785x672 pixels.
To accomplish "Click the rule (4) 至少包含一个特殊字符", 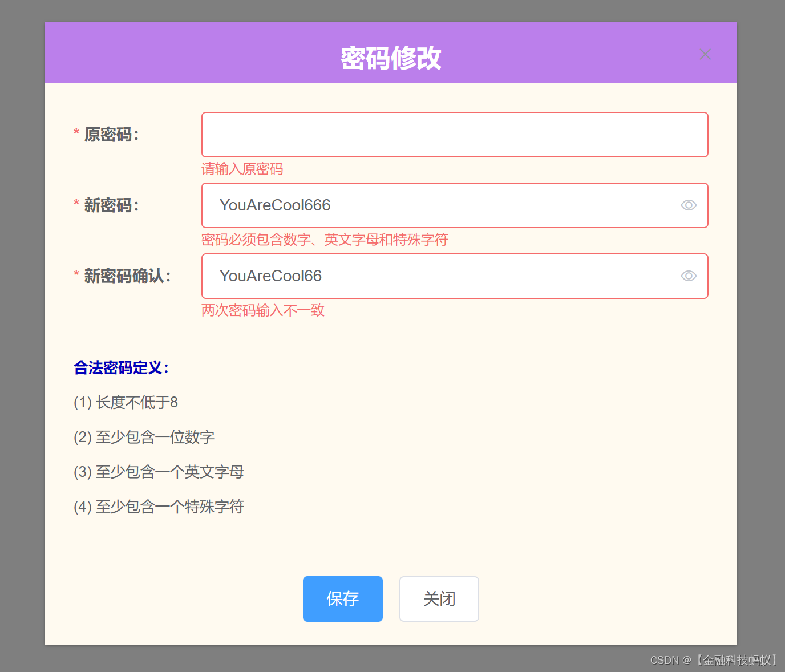I will tap(159, 507).
